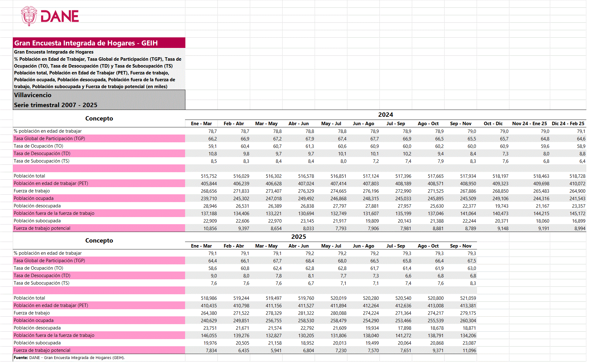The width and height of the screenshot is (591, 364).
Task: Click the 2025 Población total value 521,059
Action: tap(468, 298)
